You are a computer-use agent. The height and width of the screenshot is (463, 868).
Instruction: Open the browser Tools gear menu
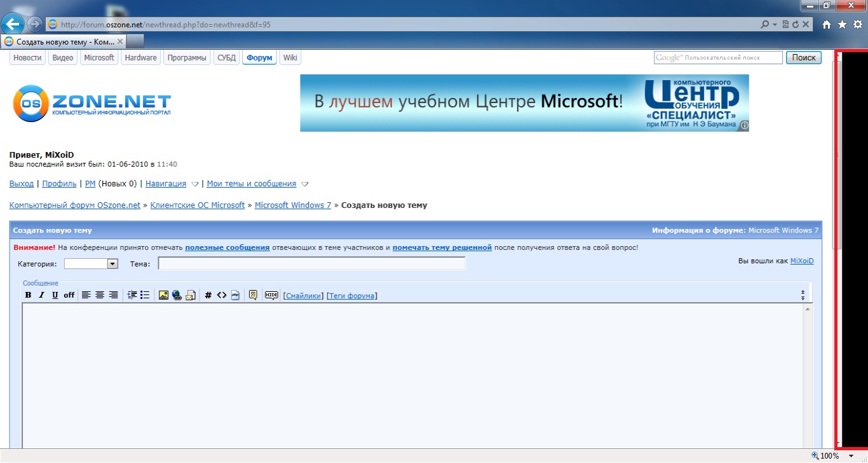857,24
